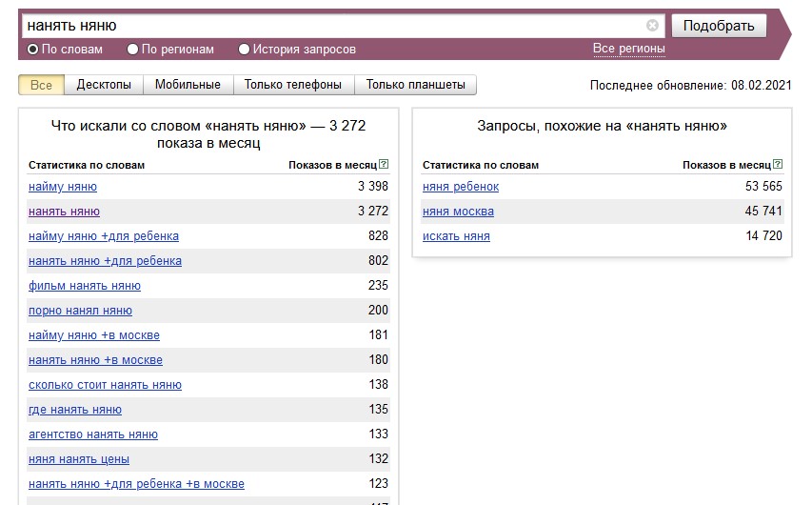Viewport: 812px width, 505px height.
Task: Click help icon beside left 'Показов в месяц'
Action: point(384,165)
